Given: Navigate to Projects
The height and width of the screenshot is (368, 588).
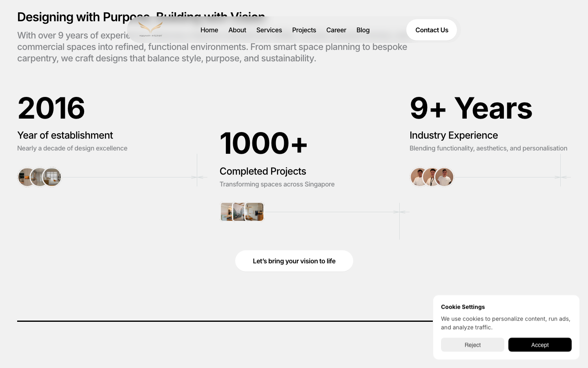Looking at the screenshot, I should tap(304, 30).
